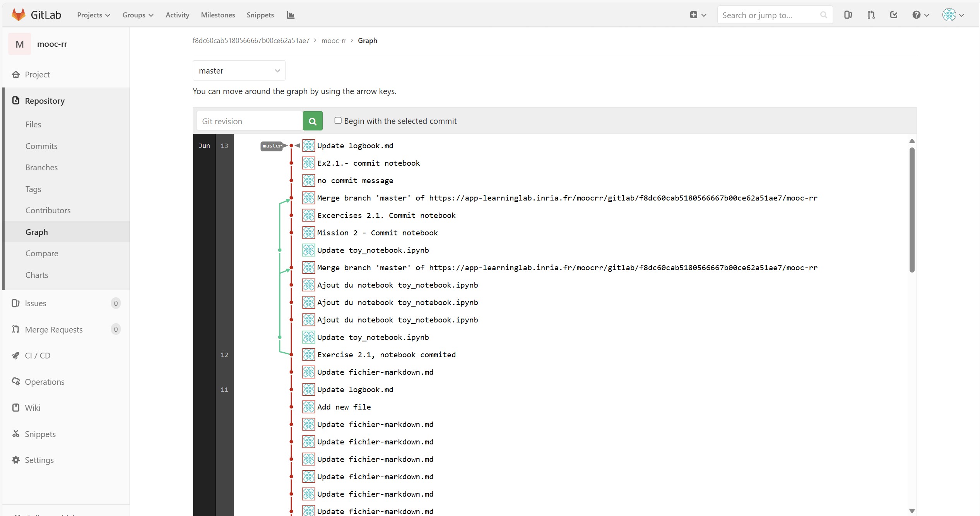Screen dimensions: 980x516
Task: Click the graph's vertical scrollbar thumb
Action: point(912,209)
